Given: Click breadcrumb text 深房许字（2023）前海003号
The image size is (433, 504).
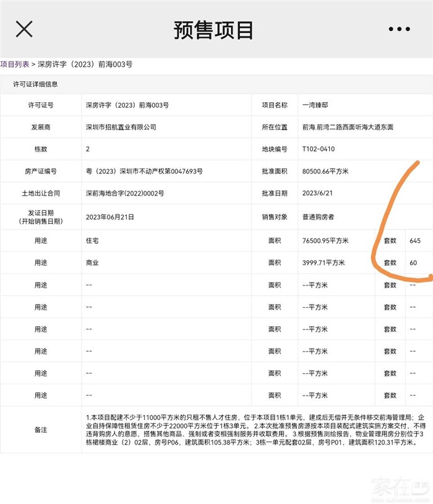Looking at the screenshot, I should 85,64.
